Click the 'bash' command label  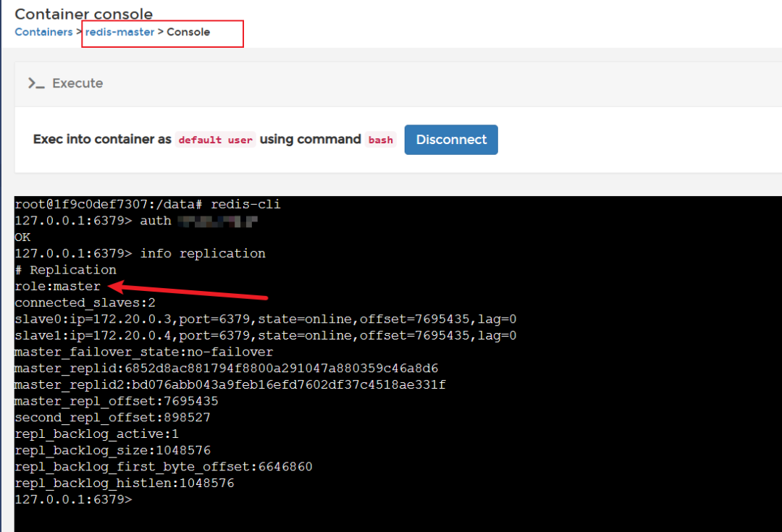pyautogui.click(x=381, y=140)
